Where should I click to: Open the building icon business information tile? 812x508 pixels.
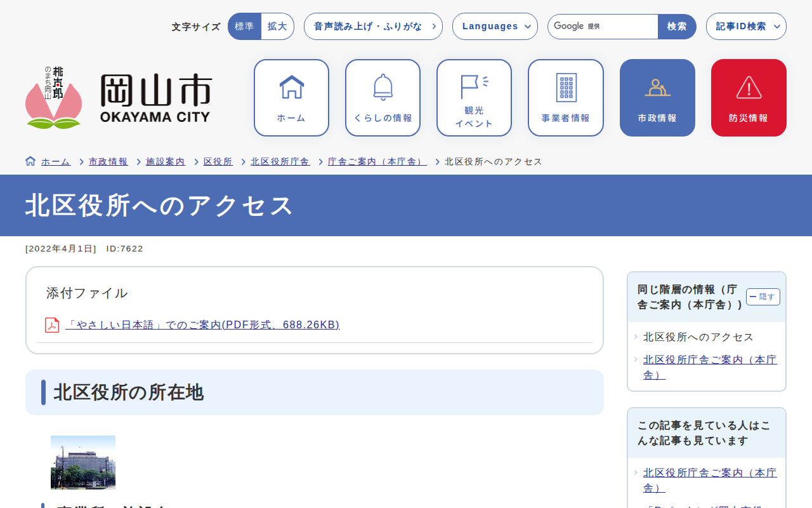click(x=565, y=98)
